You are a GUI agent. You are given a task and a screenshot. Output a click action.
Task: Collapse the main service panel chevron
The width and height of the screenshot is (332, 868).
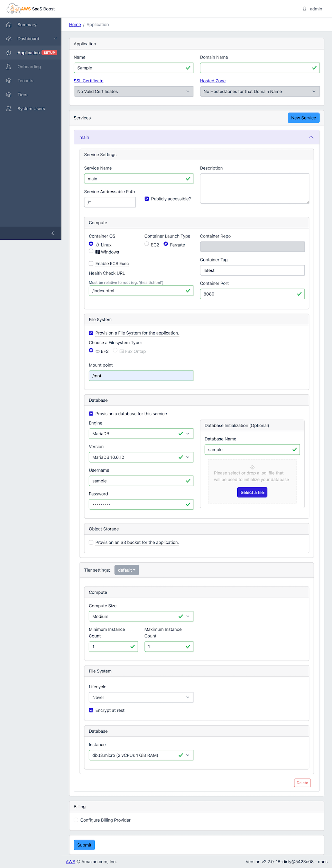311,137
